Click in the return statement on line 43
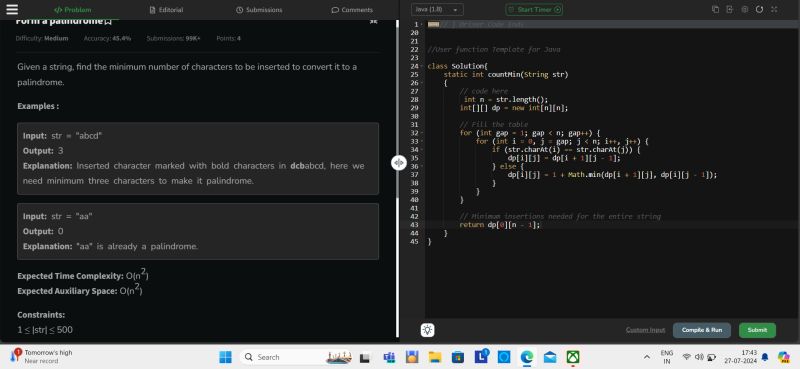This screenshot has width=800, height=369. tap(499, 225)
